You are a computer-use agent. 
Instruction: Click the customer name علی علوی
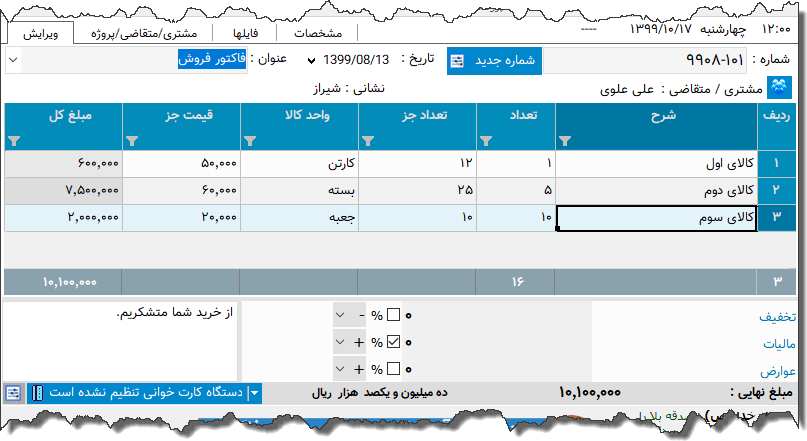pyautogui.click(x=626, y=91)
